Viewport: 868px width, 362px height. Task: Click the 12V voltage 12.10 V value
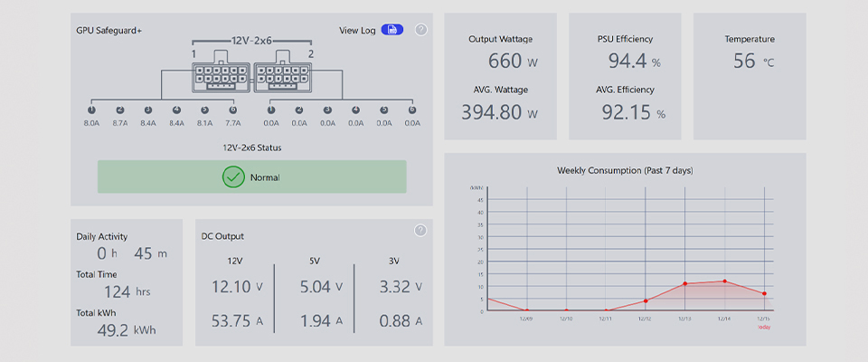(237, 287)
